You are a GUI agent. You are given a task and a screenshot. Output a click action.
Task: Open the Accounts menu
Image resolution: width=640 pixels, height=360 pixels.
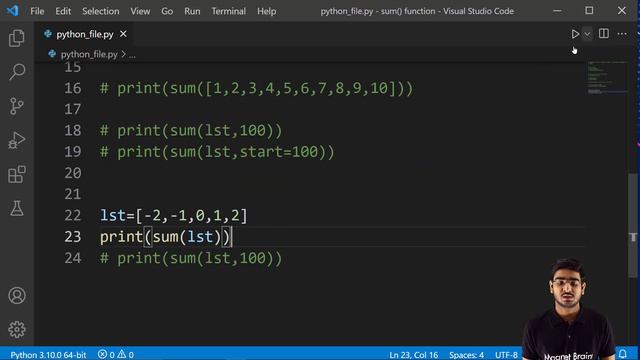pos(17,296)
